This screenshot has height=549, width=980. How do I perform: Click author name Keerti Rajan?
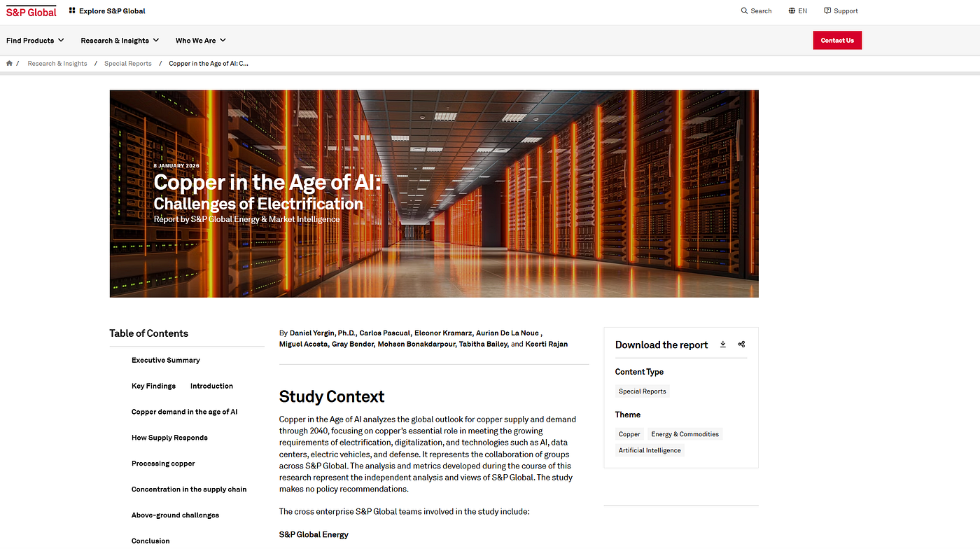tap(547, 345)
